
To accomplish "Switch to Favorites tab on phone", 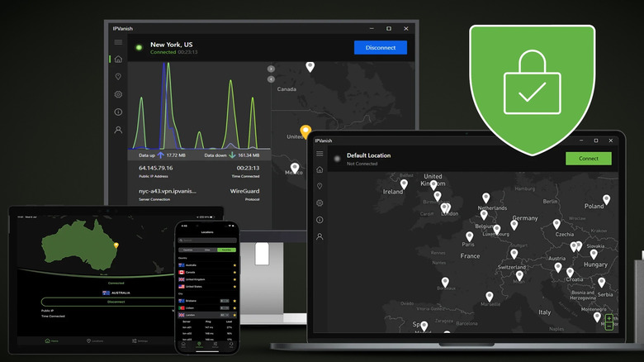I will (x=225, y=249).
